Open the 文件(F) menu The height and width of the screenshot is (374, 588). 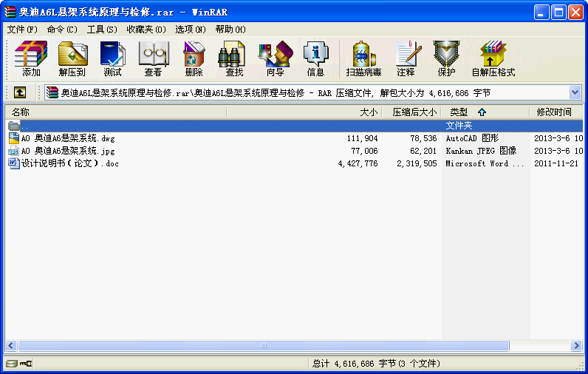point(22,30)
